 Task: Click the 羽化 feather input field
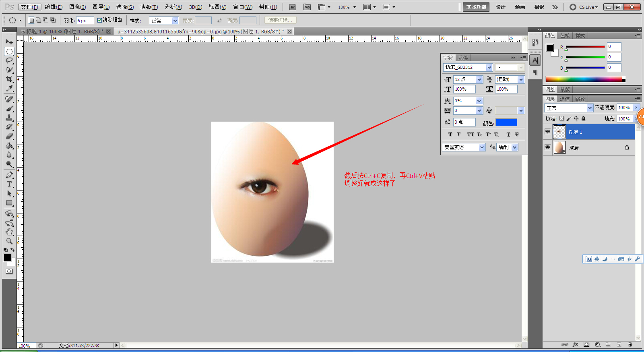[85, 21]
